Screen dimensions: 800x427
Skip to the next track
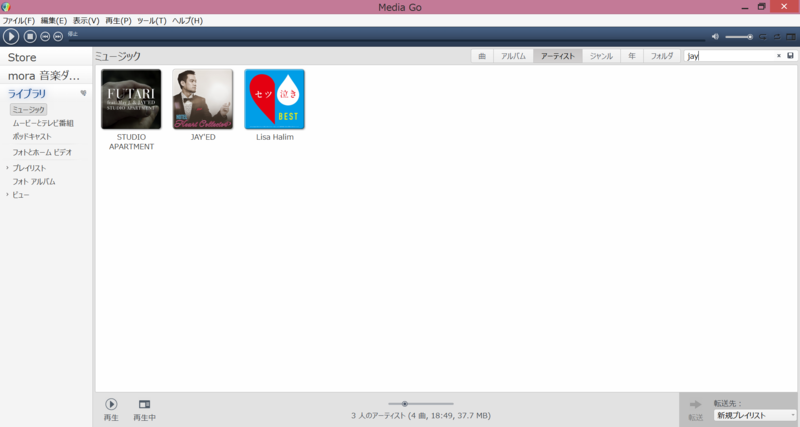tap(58, 37)
